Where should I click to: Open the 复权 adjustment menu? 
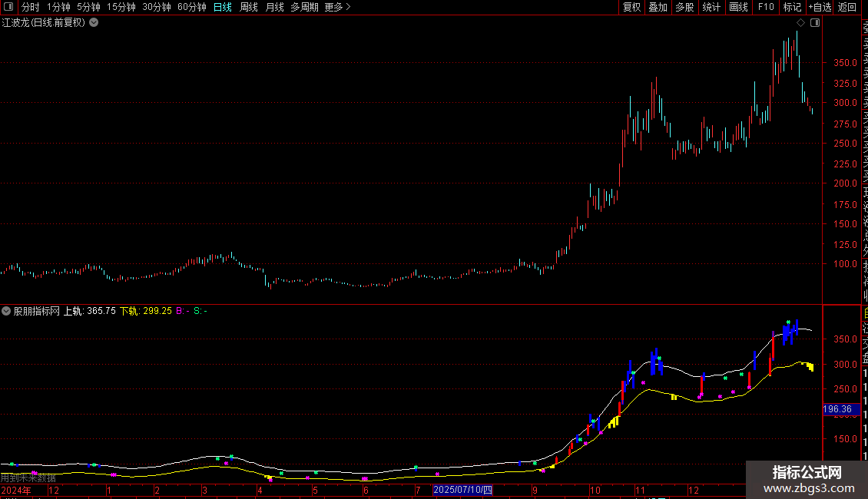(631, 7)
